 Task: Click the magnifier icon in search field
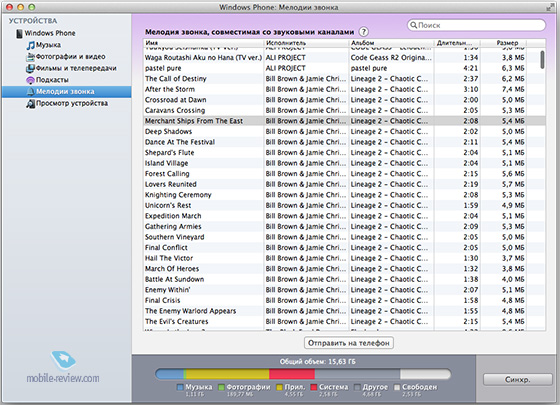tap(414, 25)
